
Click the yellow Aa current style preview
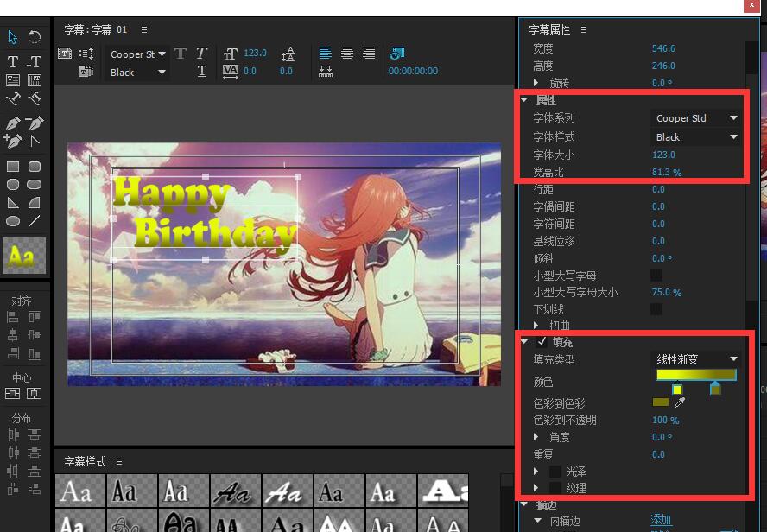coord(24,256)
